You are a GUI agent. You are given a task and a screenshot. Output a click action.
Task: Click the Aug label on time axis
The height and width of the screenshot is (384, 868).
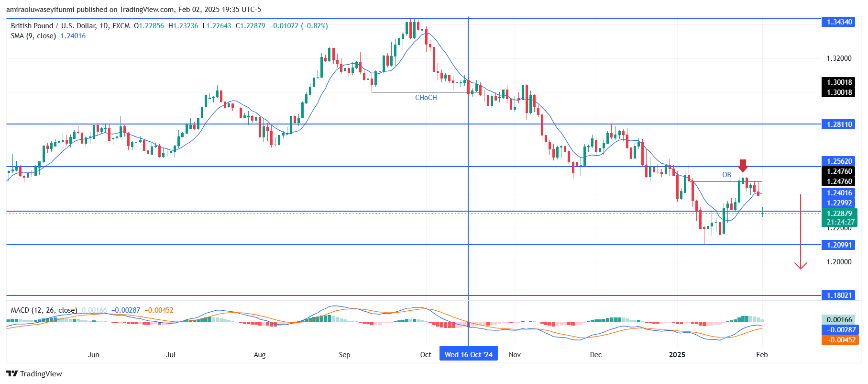[x=260, y=355]
